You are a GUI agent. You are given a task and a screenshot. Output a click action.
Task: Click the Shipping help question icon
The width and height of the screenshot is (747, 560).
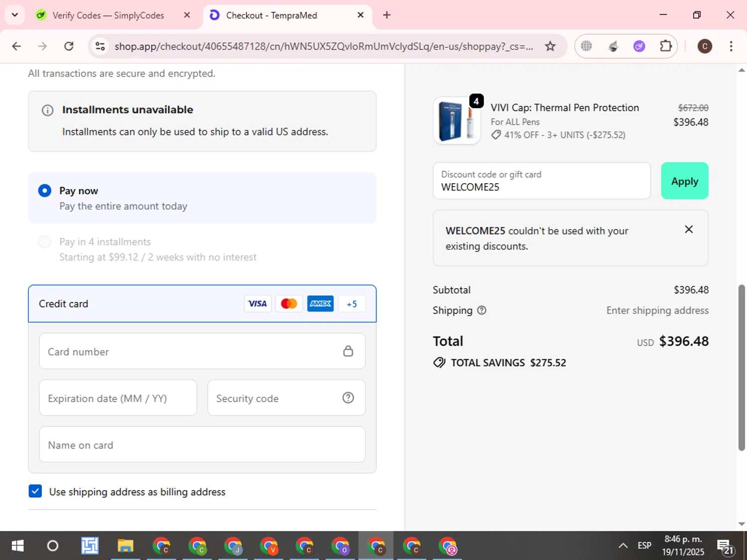tap(482, 310)
